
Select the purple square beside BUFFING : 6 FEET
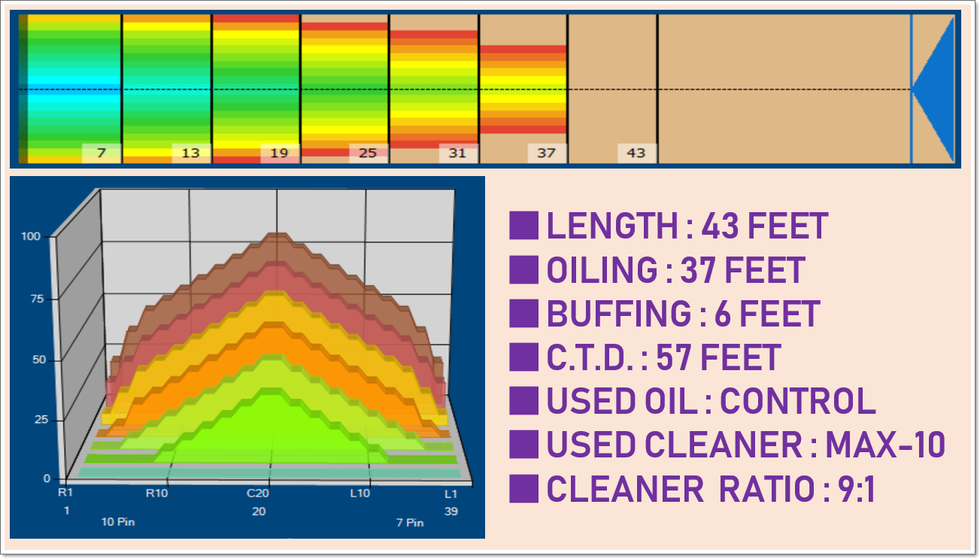[x=523, y=314]
